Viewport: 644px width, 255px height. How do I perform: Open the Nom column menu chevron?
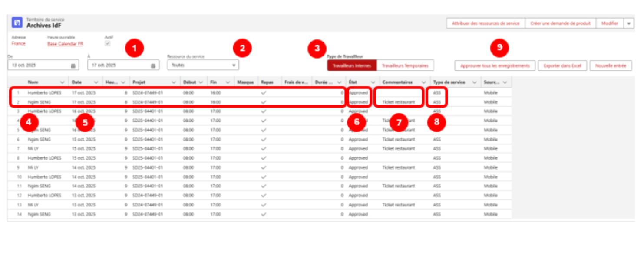pos(62,82)
